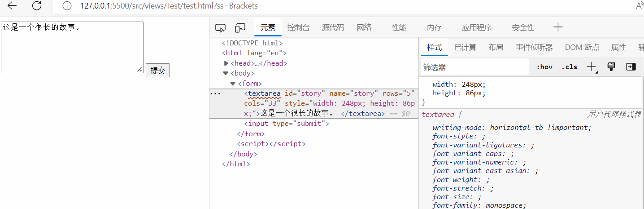Open the 应用程序 tab
Screen dimensions: 644x209
pyautogui.click(x=477, y=27)
